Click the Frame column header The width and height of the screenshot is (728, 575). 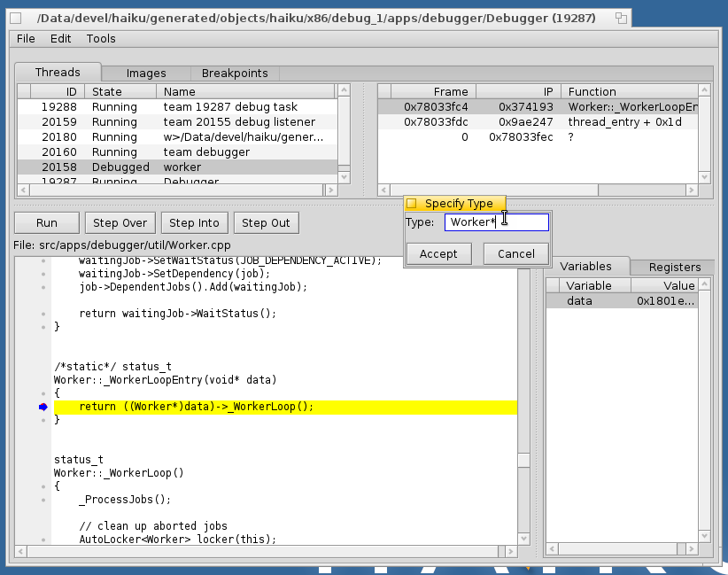point(434,91)
